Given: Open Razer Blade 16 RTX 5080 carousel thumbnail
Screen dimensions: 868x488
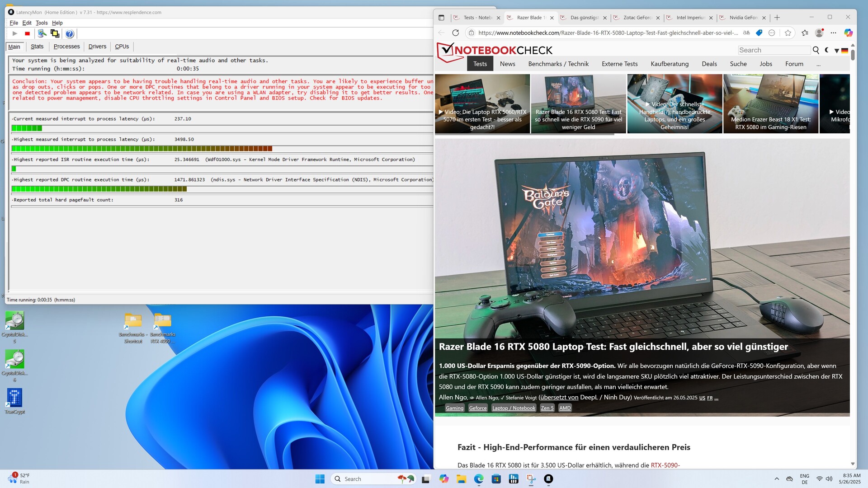Looking at the screenshot, I should click(x=578, y=103).
